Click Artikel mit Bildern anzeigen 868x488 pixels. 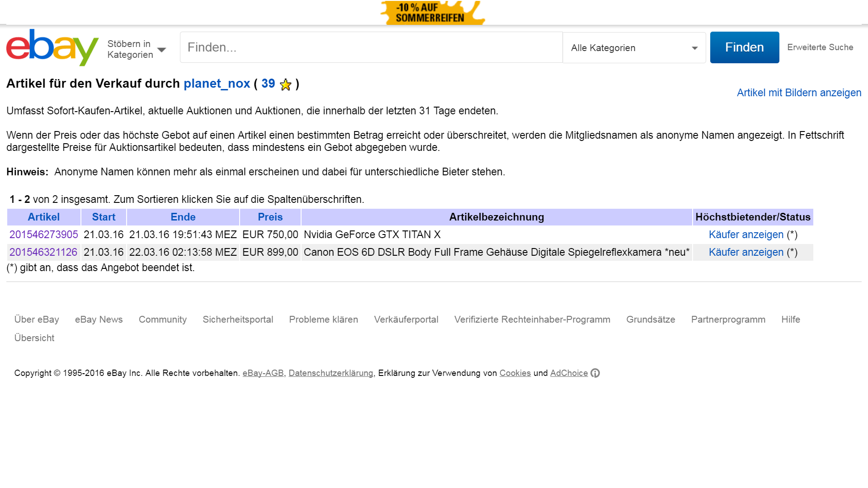tap(799, 93)
